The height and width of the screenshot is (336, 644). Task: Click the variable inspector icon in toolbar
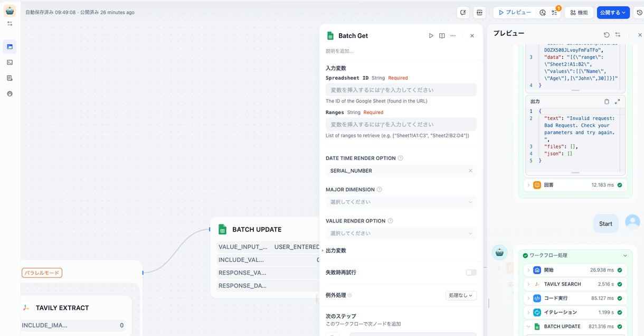[x=463, y=12]
